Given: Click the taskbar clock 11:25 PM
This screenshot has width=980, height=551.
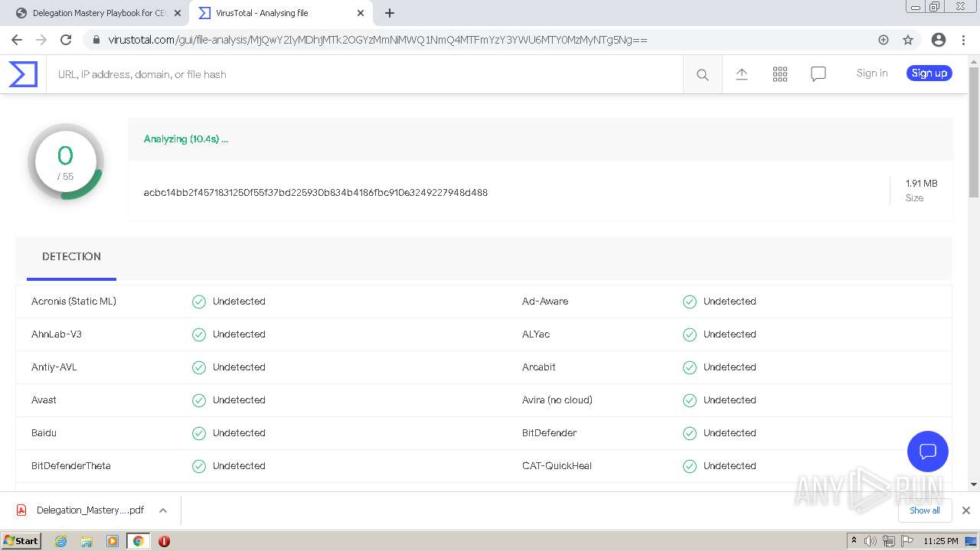Looking at the screenshot, I should [x=941, y=541].
